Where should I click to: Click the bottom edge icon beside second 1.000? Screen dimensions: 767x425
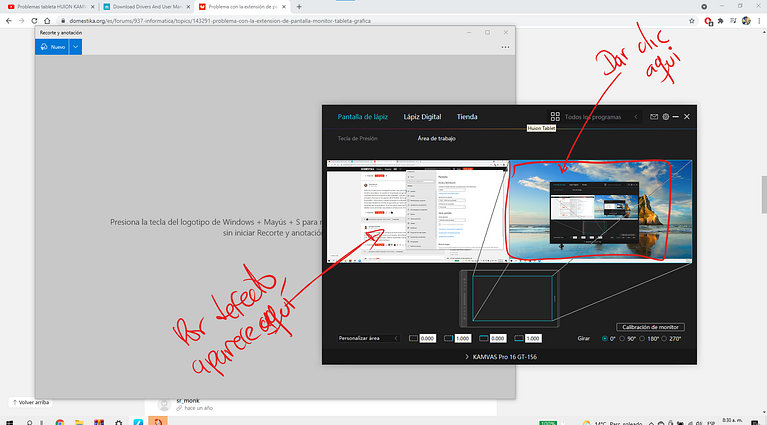pos(519,338)
